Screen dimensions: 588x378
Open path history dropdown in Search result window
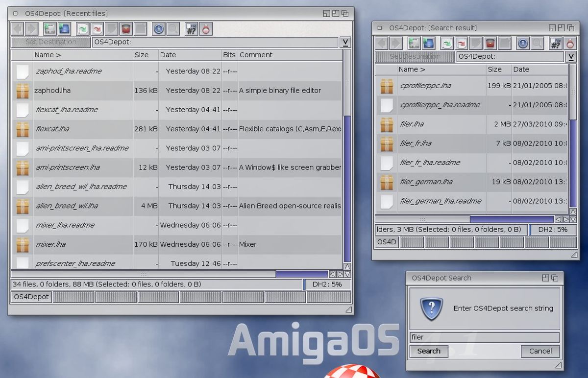571,57
